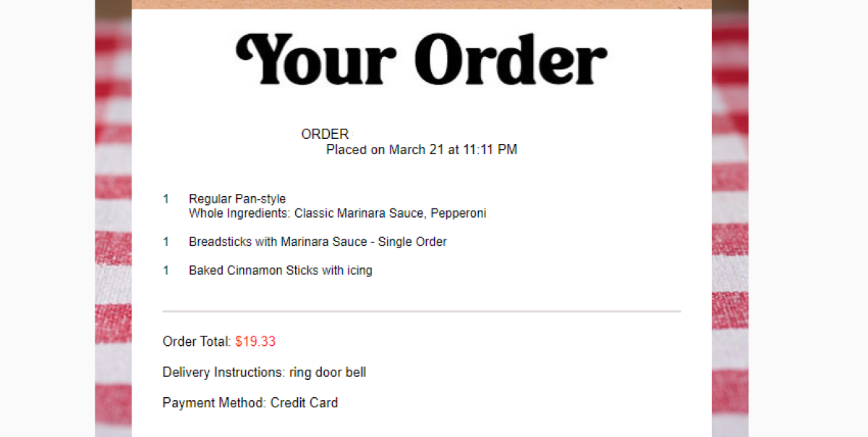Click the "Delivery Instructions:" label
Screen dimensions: 868x437
(x=224, y=373)
